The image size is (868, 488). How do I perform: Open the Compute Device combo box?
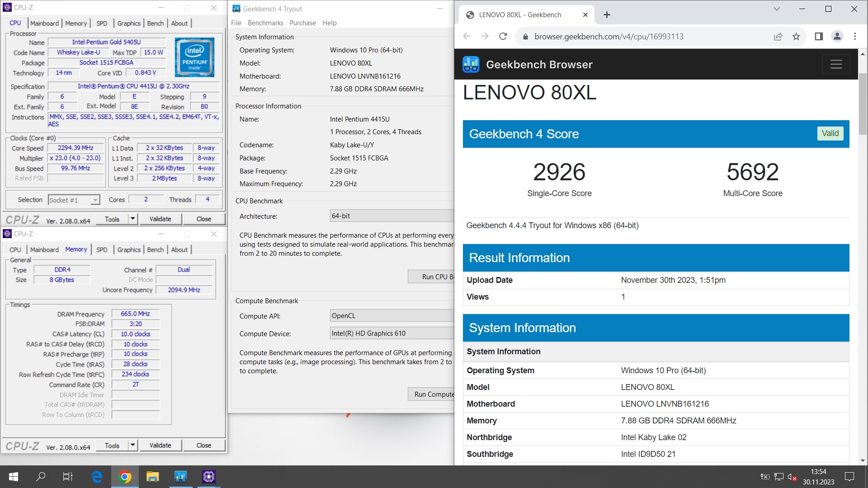pyautogui.click(x=392, y=333)
